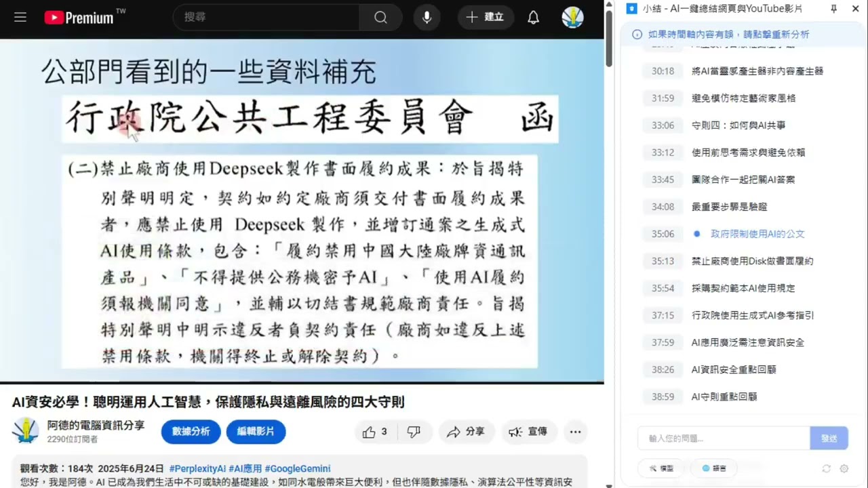The image size is (868, 488).
Task: Select the 模型 model chooser
Action: pos(661,468)
